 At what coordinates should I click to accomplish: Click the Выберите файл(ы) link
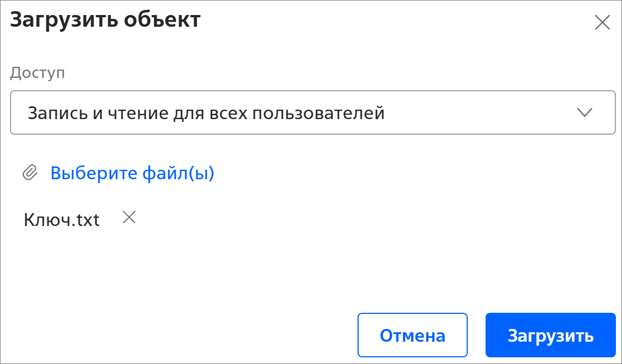132,173
